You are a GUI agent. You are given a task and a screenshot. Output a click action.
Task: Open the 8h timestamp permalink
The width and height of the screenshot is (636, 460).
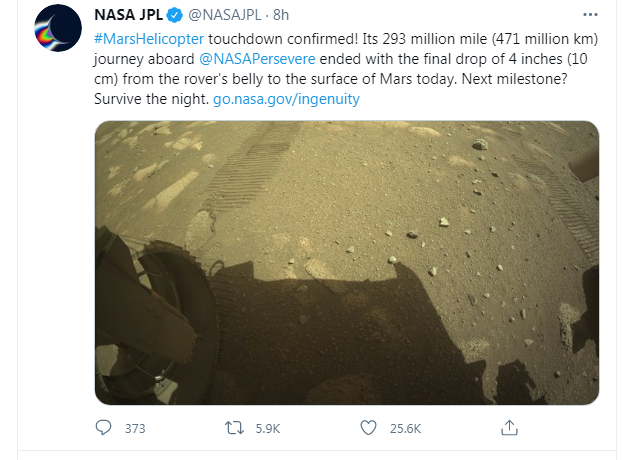pos(281,15)
